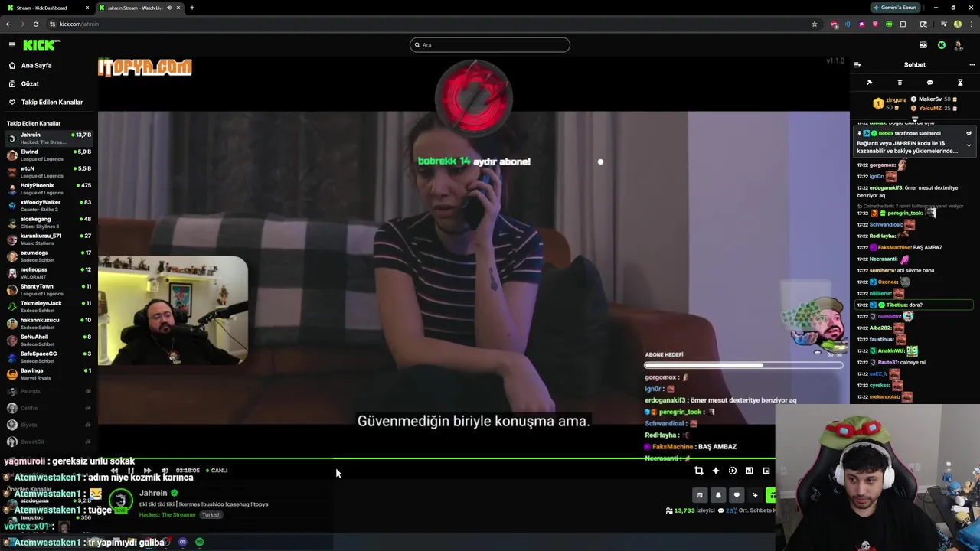Viewport: 980px width, 551px height.
Task: Click the KICK logo
Action: pyautogui.click(x=41, y=45)
